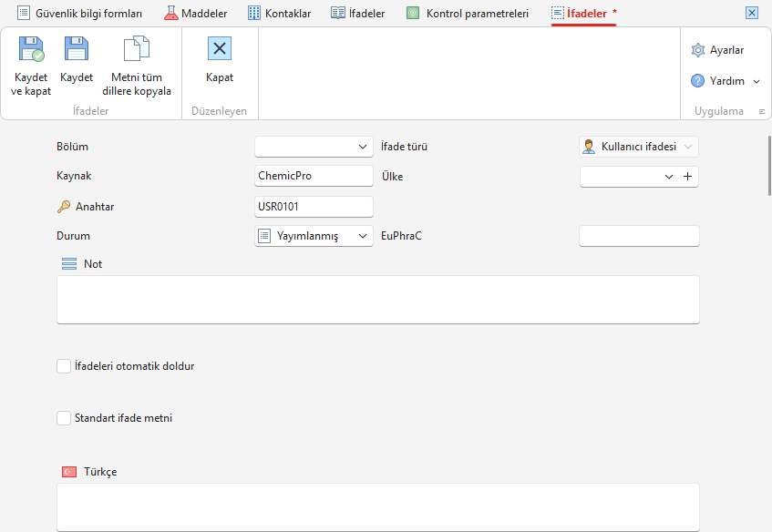Viewport: 772px width, 532px height.
Task: Enable İfadeleri otomatik doldur checkbox
Action: point(64,366)
